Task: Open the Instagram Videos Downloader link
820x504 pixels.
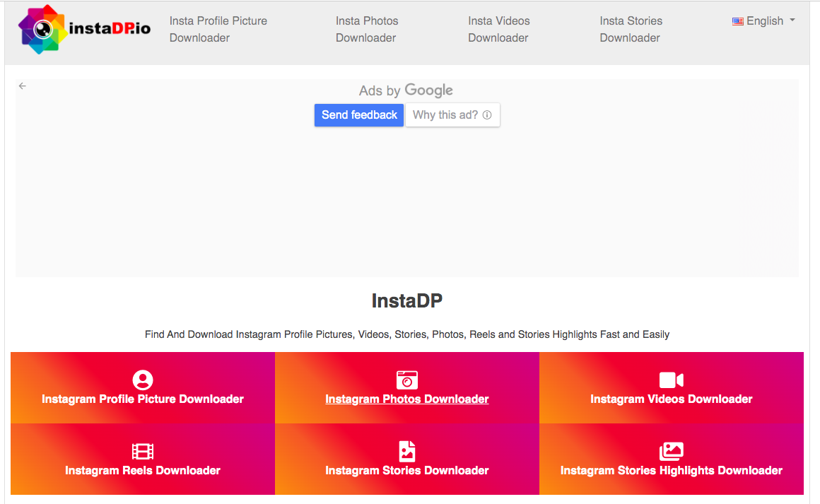Action: pyautogui.click(x=672, y=399)
